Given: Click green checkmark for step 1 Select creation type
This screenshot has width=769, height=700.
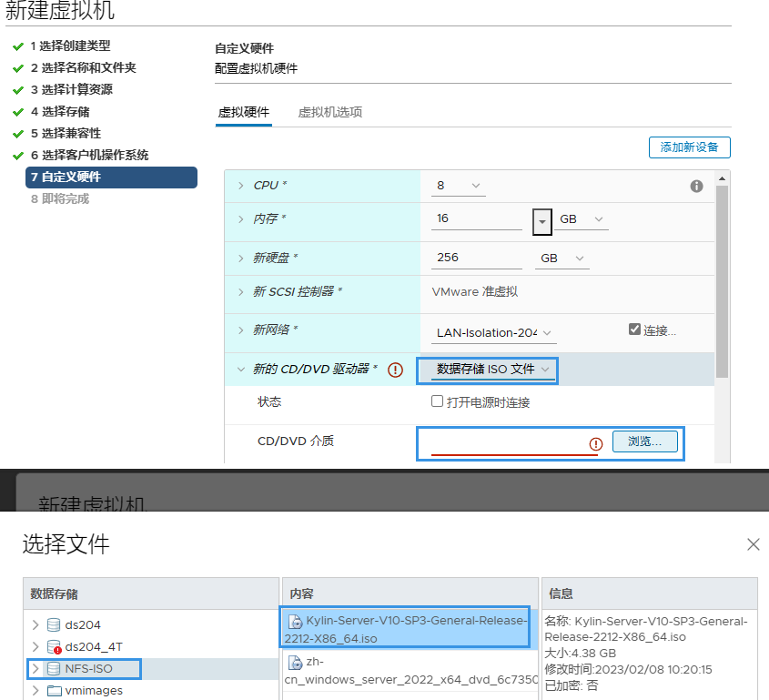Looking at the screenshot, I should tap(18, 46).
